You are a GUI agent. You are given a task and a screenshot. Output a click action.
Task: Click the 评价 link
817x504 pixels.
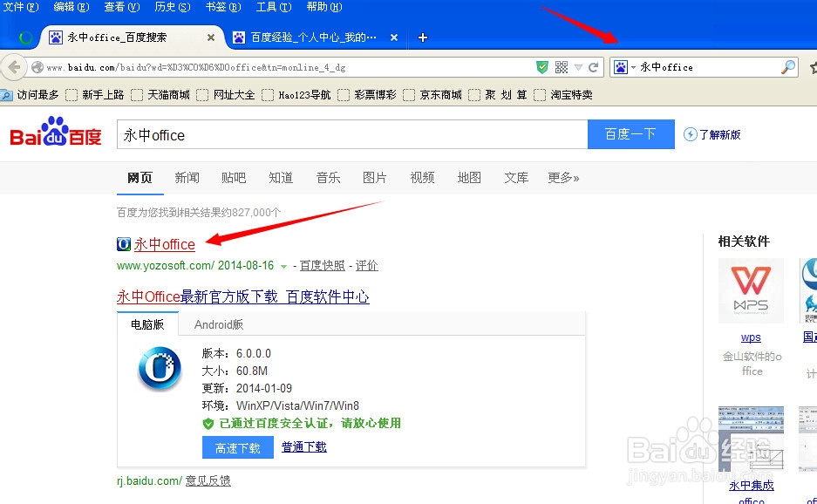point(367,265)
